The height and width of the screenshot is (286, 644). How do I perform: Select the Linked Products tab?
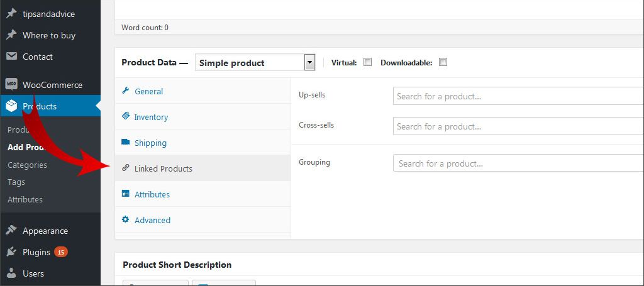[x=164, y=168]
